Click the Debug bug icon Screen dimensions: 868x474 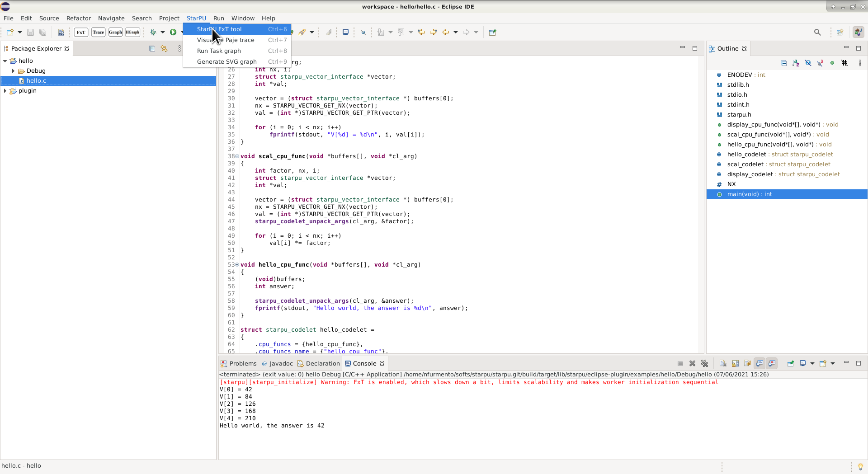pyautogui.click(x=153, y=32)
